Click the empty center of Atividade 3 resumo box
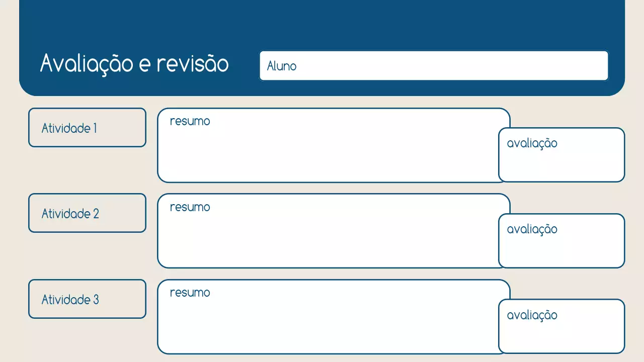The width and height of the screenshot is (644, 362). [327, 323]
